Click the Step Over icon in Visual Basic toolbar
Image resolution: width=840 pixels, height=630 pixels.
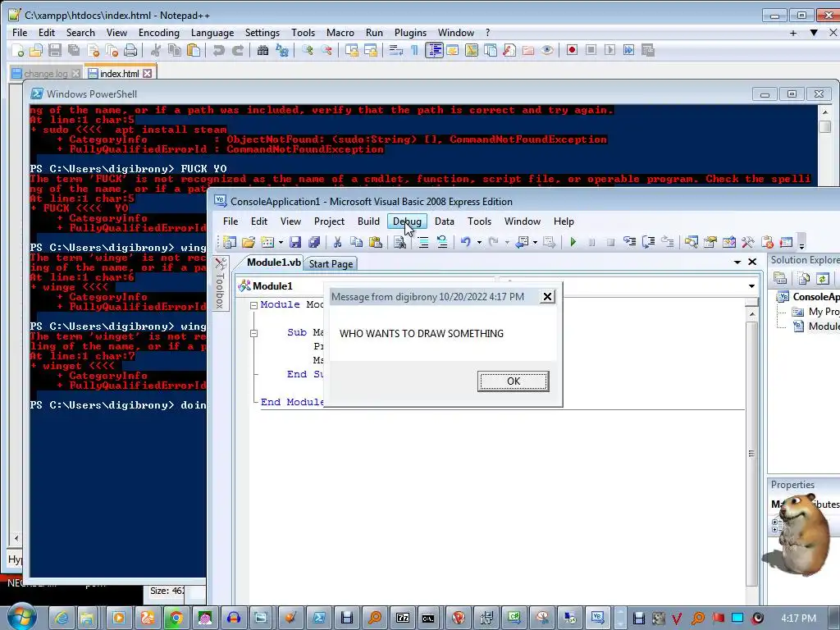649,242
